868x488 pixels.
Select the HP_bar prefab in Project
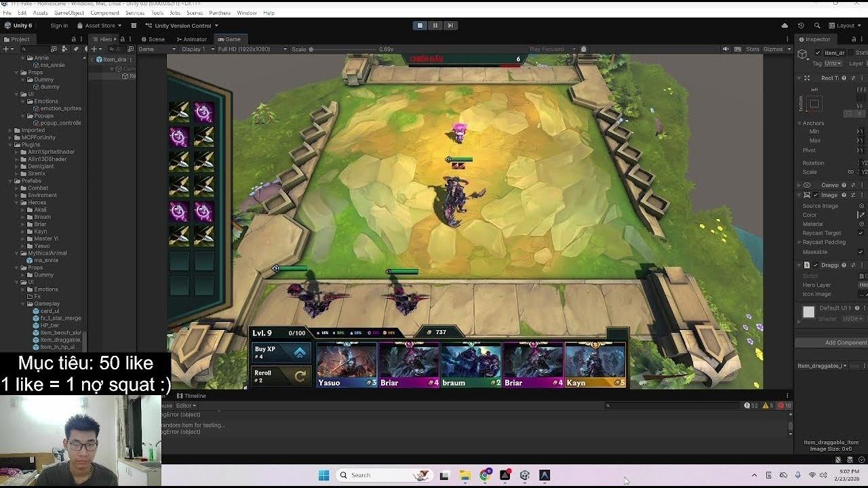[x=45, y=325]
